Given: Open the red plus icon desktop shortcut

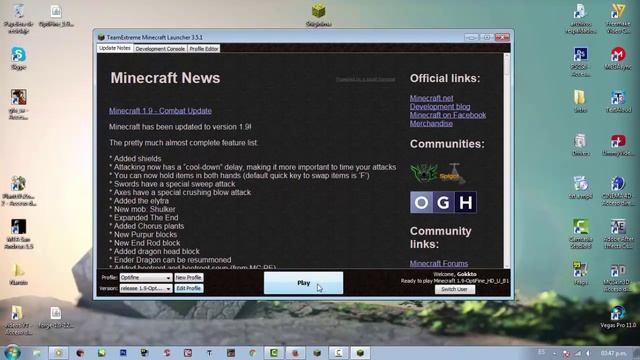Looking at the screenshot, I should (x=618, y=145).
